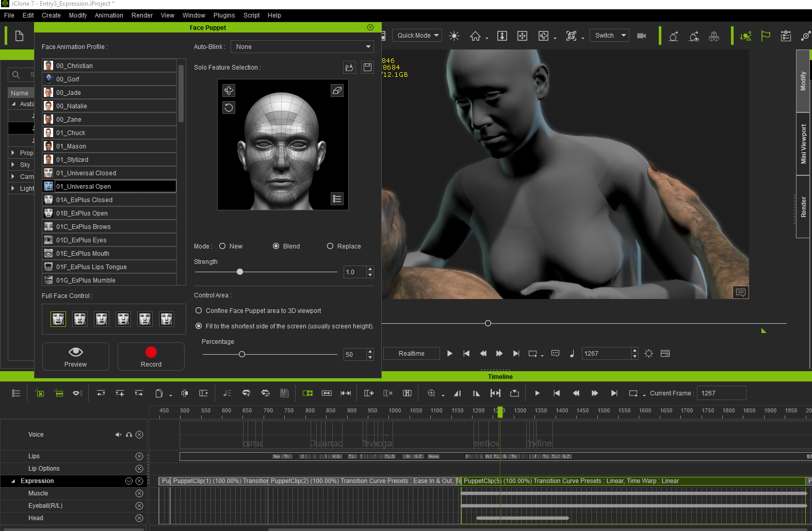This screenshot has height=531, width=812.
Task: Close the Muscle track
Action: click(139, 493)
